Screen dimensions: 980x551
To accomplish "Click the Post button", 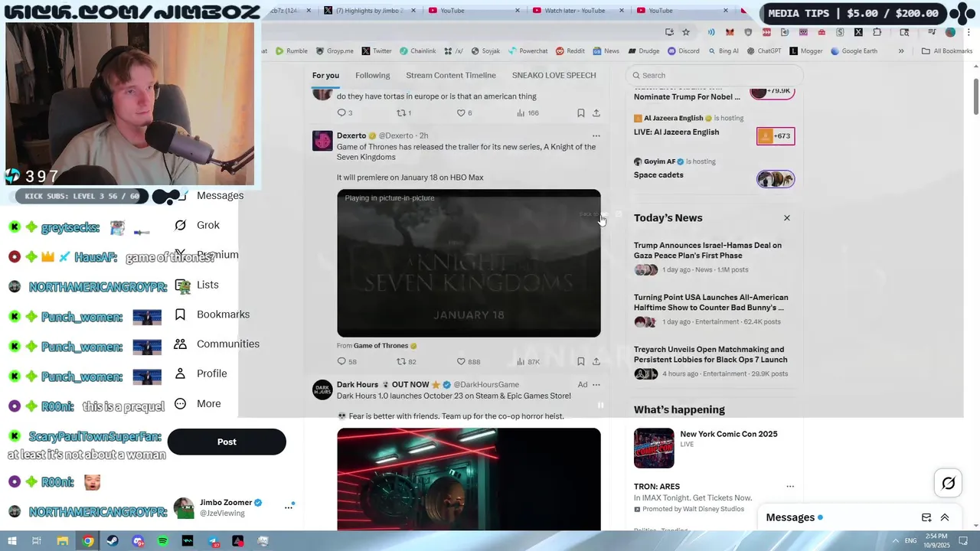I will [x=227, y=442].
